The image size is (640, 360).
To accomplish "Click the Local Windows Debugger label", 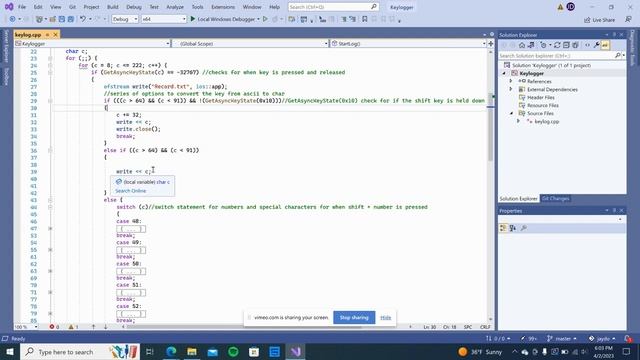I will (226, 19).
